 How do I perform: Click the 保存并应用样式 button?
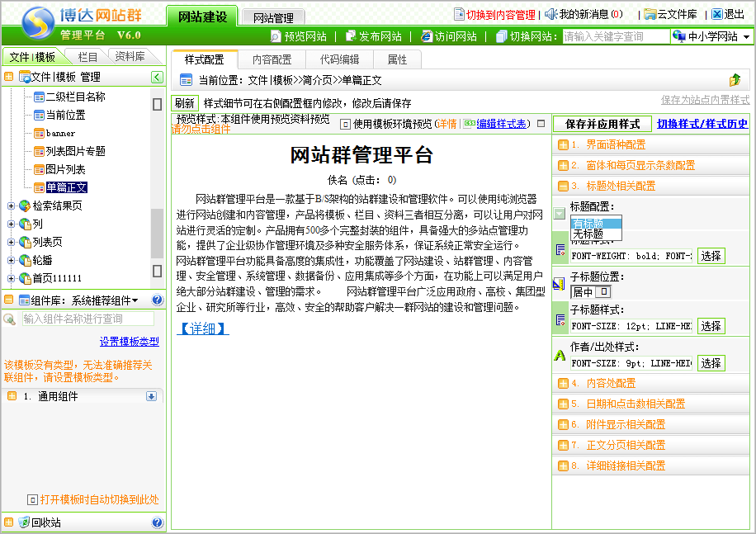point(602,124)
